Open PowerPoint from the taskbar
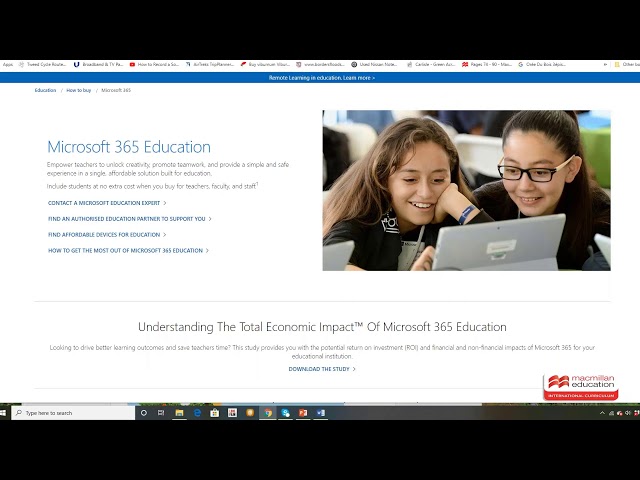640x480 pixels. 303,413
